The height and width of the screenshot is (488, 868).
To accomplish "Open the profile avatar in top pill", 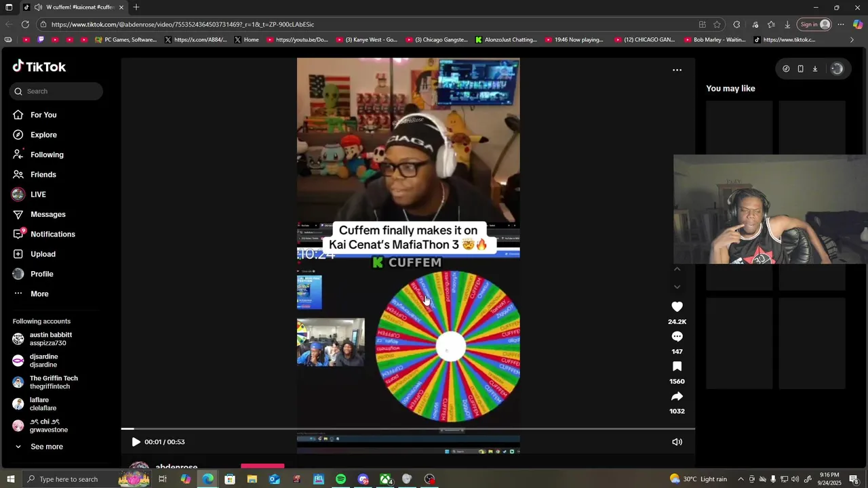I will click(837, 68).
